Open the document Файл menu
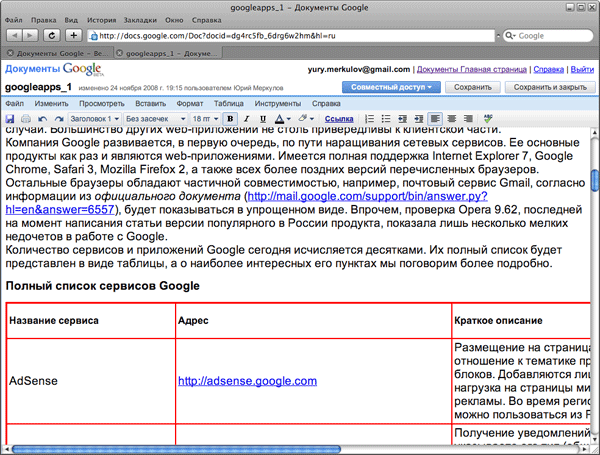Image resolution: width=600 pixels, height=455 pixels. [x=15, y=104]
